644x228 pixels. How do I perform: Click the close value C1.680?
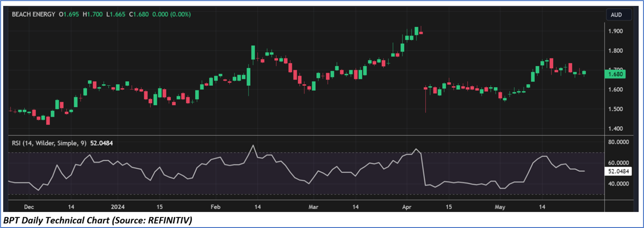139,14
